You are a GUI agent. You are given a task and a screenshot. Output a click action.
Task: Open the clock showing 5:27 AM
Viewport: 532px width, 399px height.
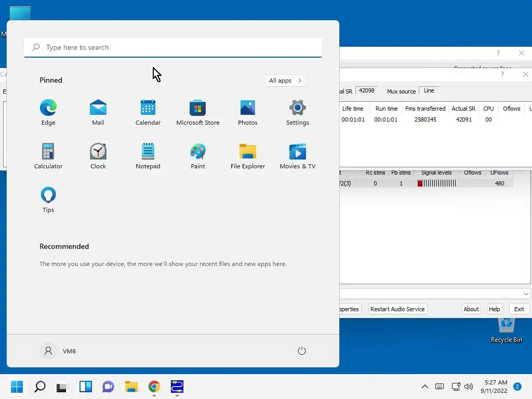coord(494,387)
